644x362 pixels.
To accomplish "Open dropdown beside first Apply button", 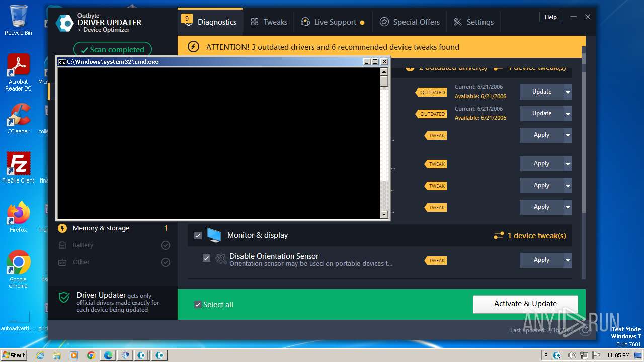I will click(x=568, y=135).
